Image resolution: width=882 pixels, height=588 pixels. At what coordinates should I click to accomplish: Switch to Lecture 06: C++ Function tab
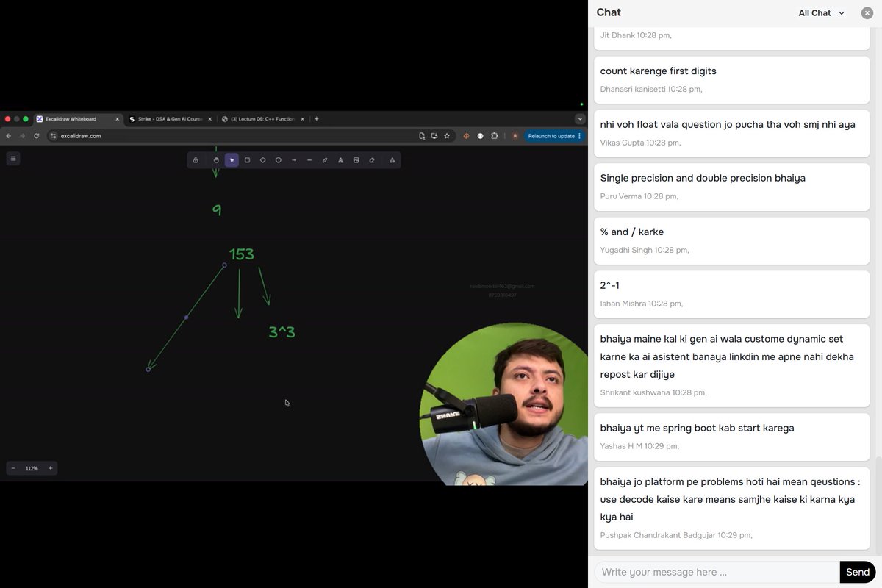(x=263, y=119)
